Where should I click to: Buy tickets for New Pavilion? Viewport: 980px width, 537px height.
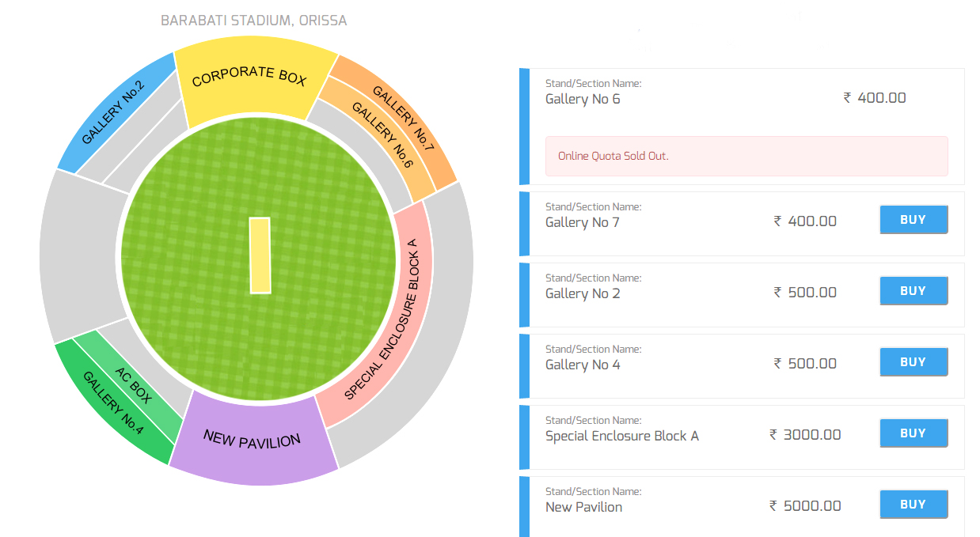point(914,505)
